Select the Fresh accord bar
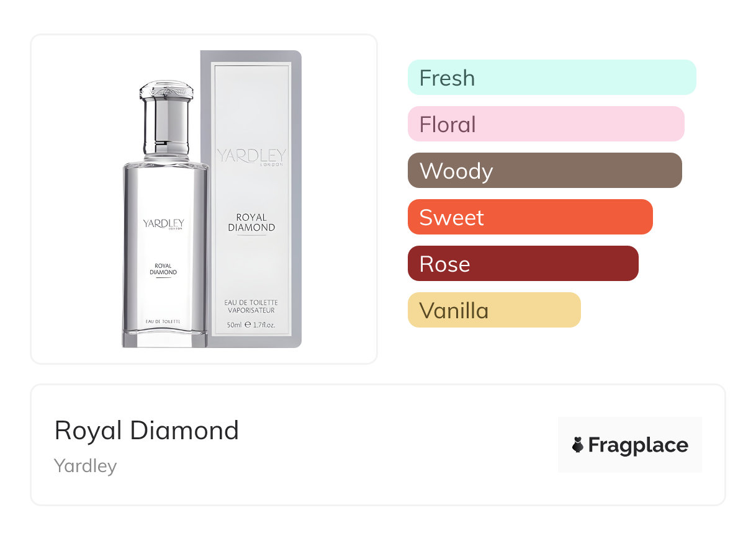Image resolution: width=756 pixels, height=536 pixels. point(551,78)
